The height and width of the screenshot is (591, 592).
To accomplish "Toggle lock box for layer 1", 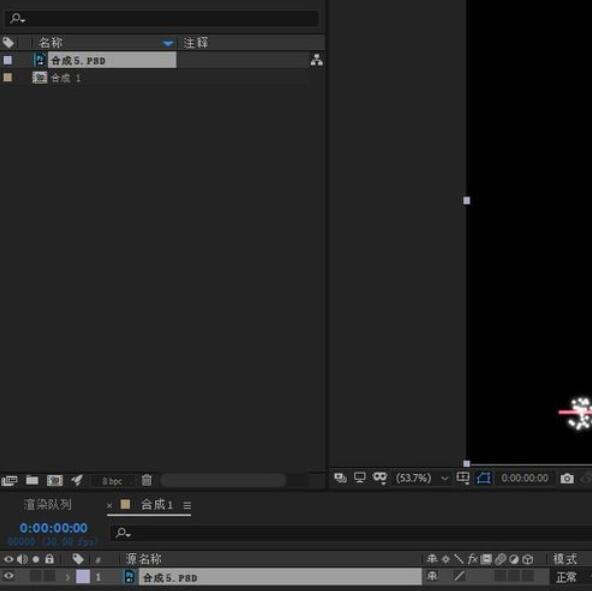I will click(49, 576).
